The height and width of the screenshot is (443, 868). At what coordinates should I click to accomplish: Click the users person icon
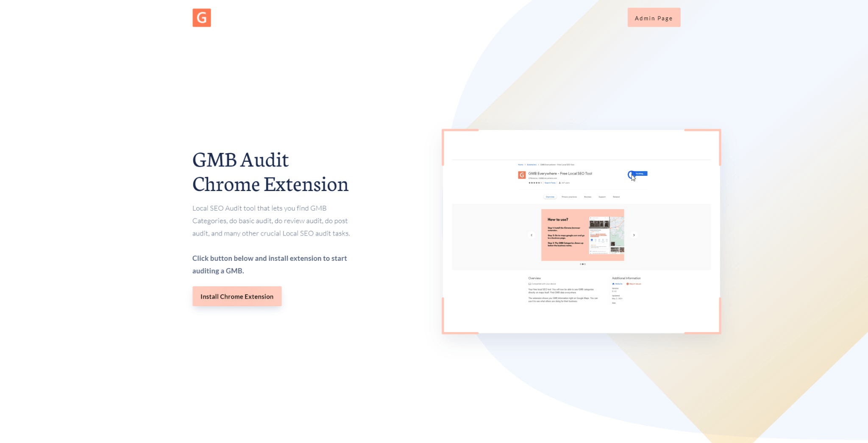[560, 183]
